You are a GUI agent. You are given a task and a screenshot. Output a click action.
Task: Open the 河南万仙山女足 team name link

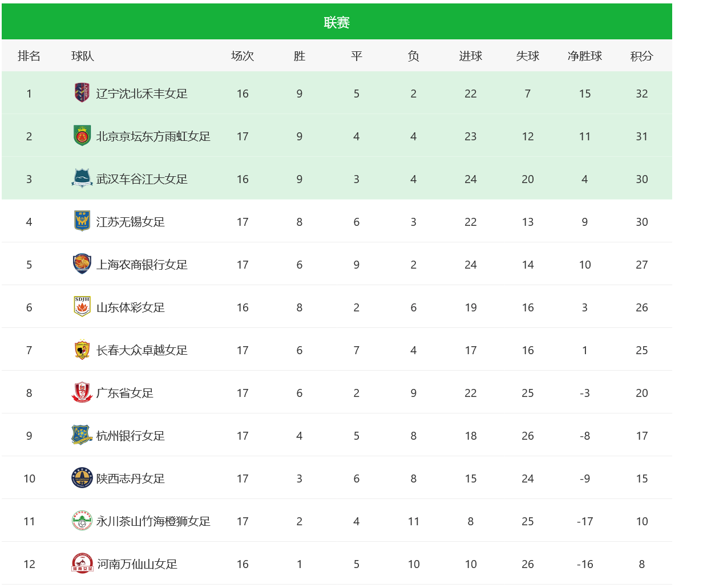[137, 564]
